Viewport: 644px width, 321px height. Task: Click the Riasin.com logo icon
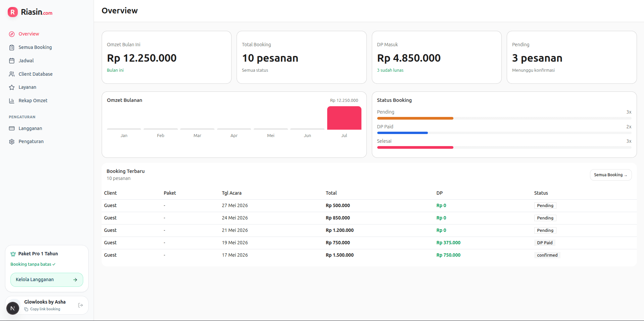point(13,12)
